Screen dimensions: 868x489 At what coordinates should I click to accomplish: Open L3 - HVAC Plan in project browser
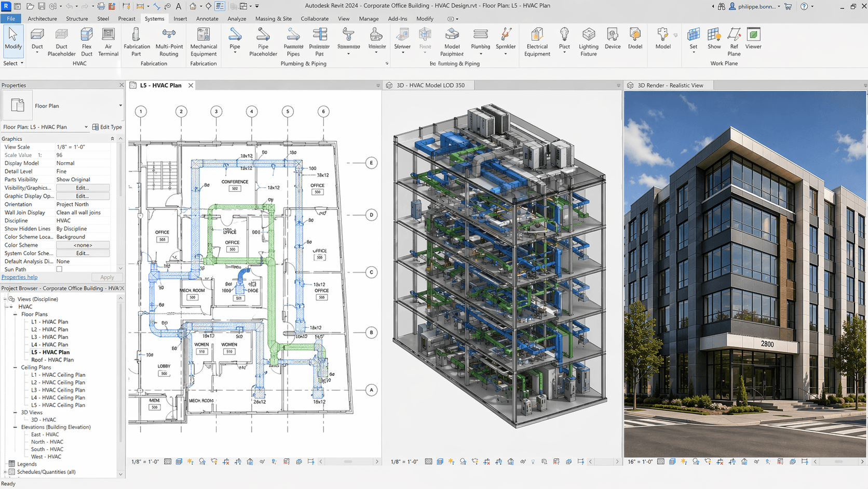click(49, 337)
